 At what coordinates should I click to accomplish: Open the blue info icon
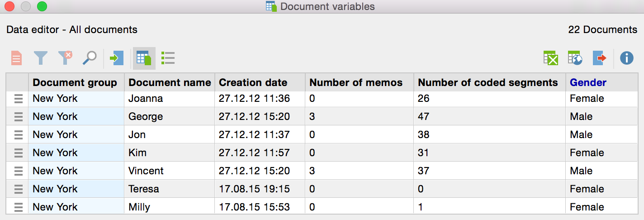click(626, 58)
